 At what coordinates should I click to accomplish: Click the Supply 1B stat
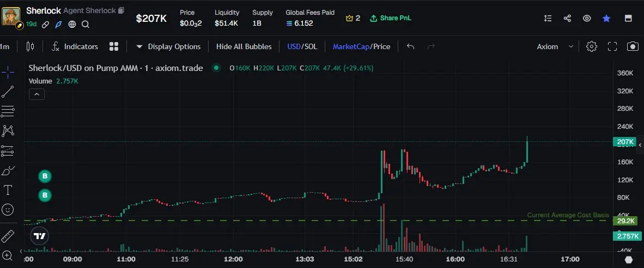262,18
